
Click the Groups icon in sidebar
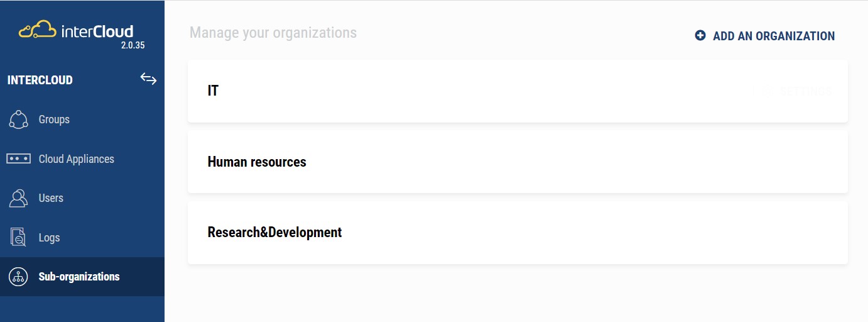click(x=18, y=119)
